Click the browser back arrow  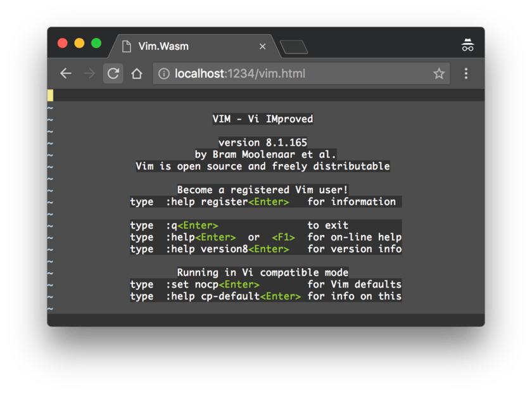pyautogui.click(x=66, y=73)
